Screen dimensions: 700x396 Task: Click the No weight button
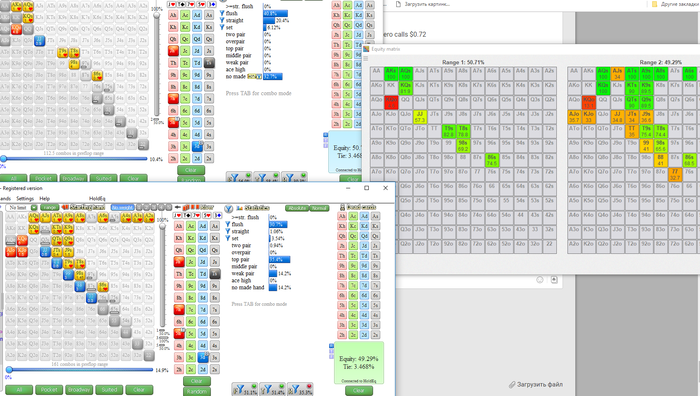122,208
